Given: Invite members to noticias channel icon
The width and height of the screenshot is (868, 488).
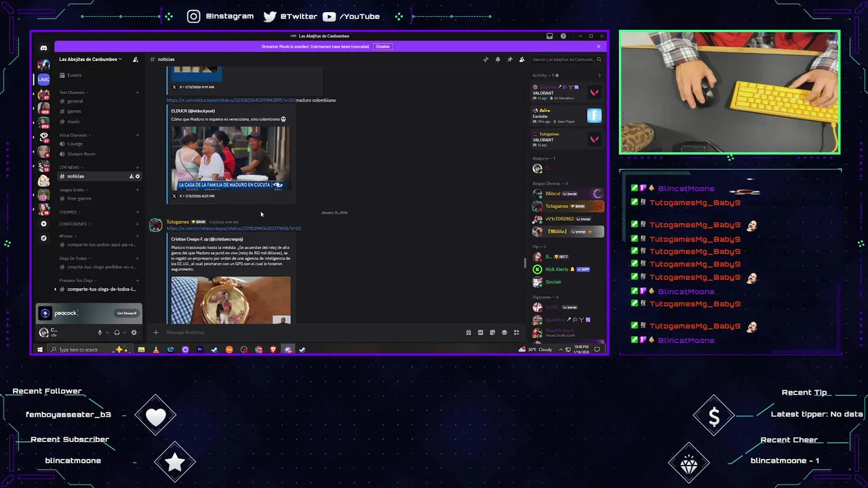Looking at the screenshot, I should pyautogui.click(x=132, y=176).
